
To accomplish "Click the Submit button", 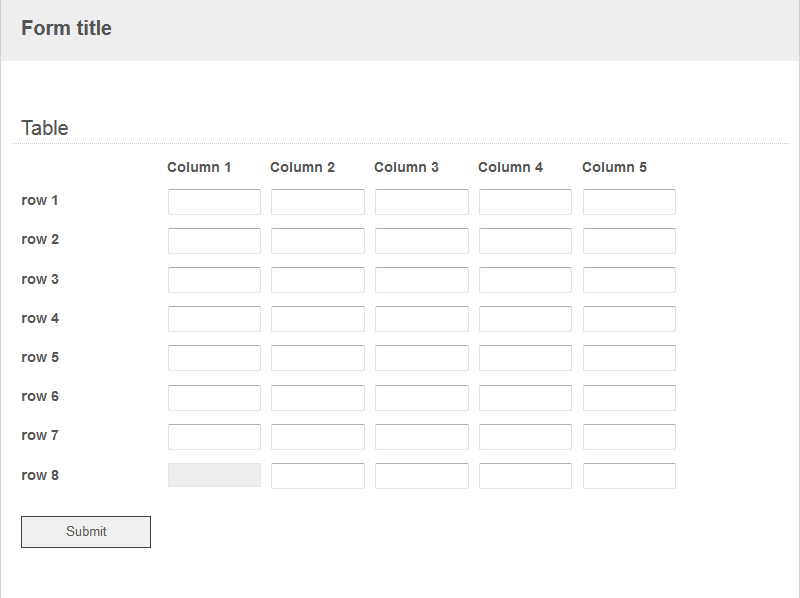I will point(86,532).
